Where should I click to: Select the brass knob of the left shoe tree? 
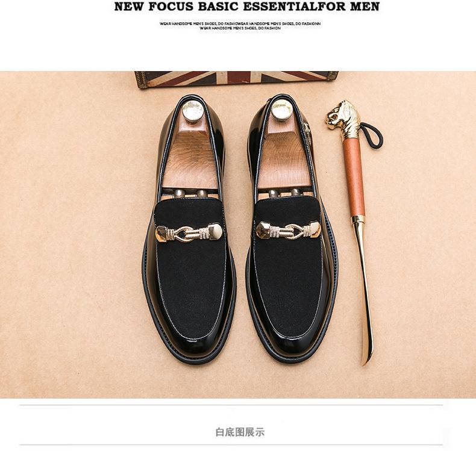(x=193, y=111)
